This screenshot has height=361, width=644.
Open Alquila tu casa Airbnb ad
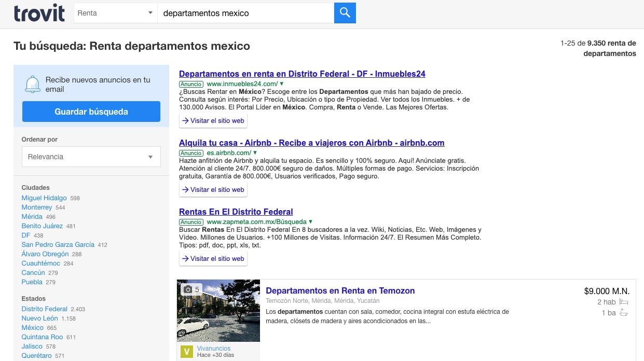point(311,143)
